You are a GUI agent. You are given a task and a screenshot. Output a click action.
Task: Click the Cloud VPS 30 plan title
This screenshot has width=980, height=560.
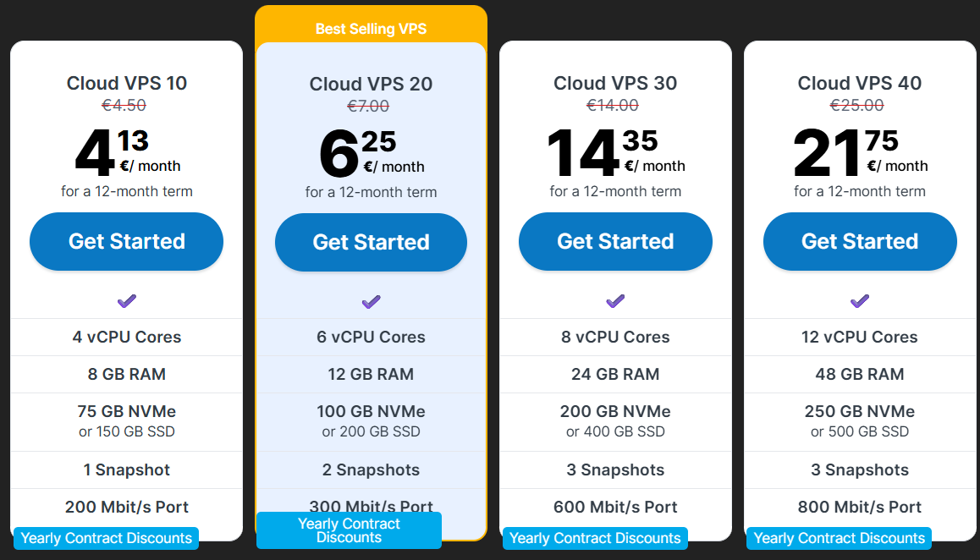point(615,83)
